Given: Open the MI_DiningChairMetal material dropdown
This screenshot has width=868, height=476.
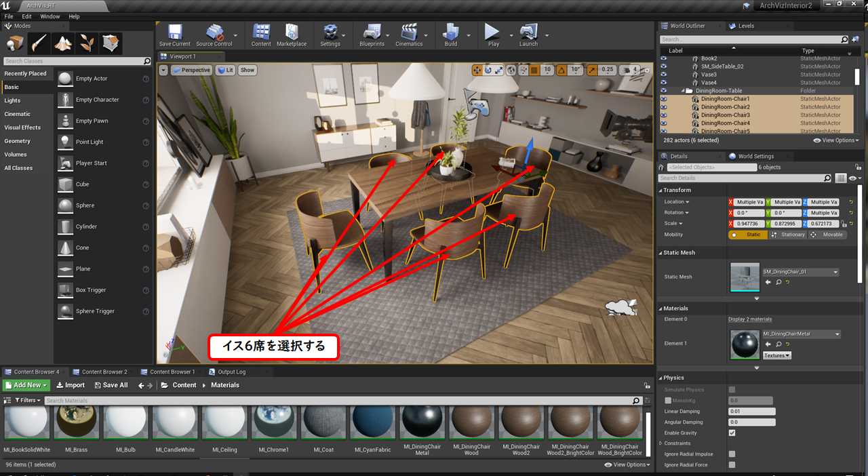Looking at the screenshot, I should pyautogui.click(x=802, y=334).
